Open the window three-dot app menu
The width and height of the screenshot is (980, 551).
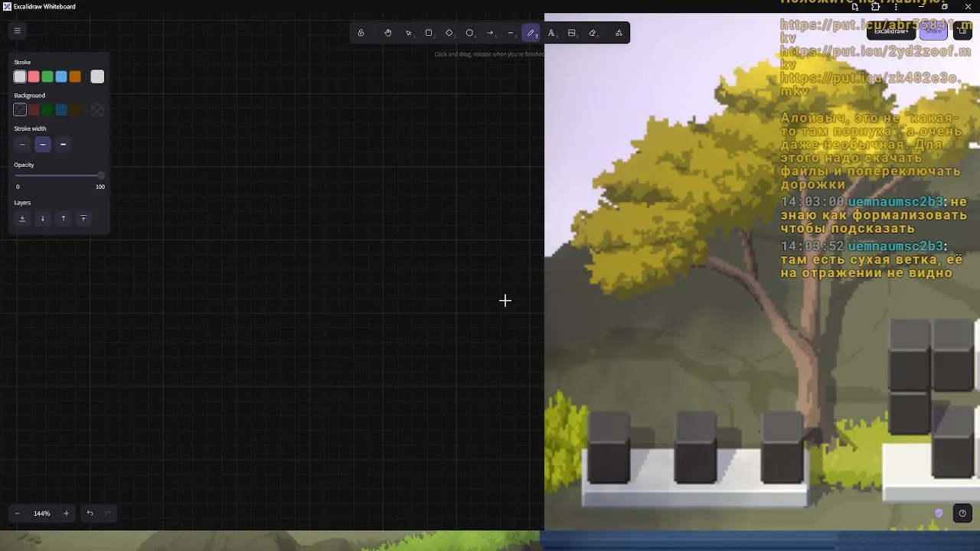click(x=896, y=7)
